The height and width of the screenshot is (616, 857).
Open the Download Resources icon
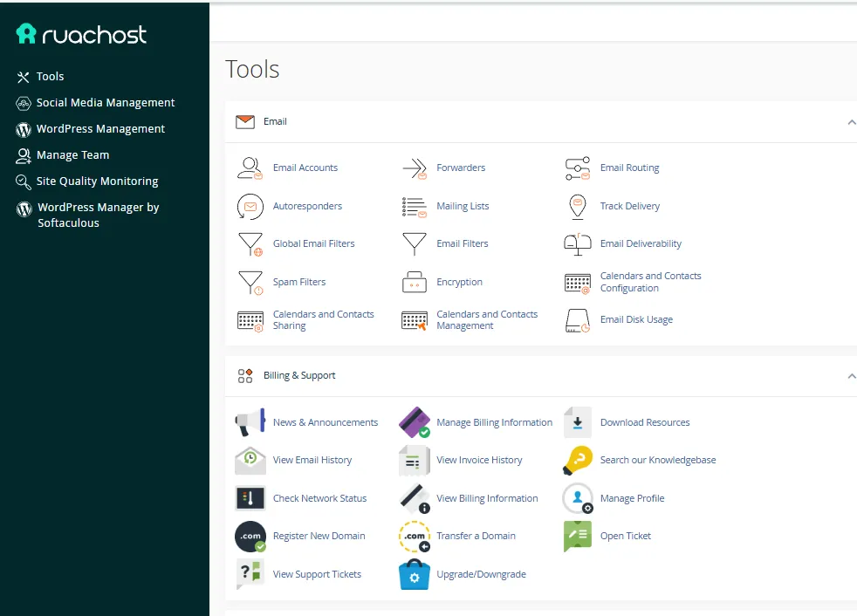tap(578, 422)
